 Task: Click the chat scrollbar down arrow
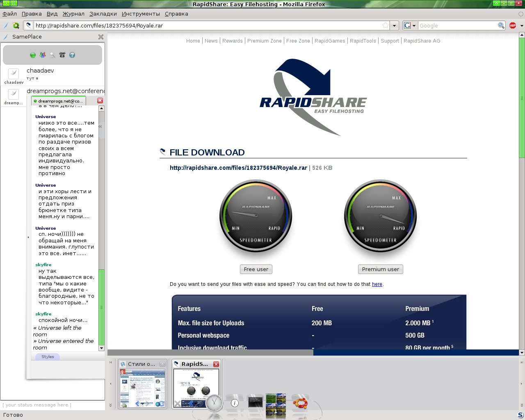[102, 348]
